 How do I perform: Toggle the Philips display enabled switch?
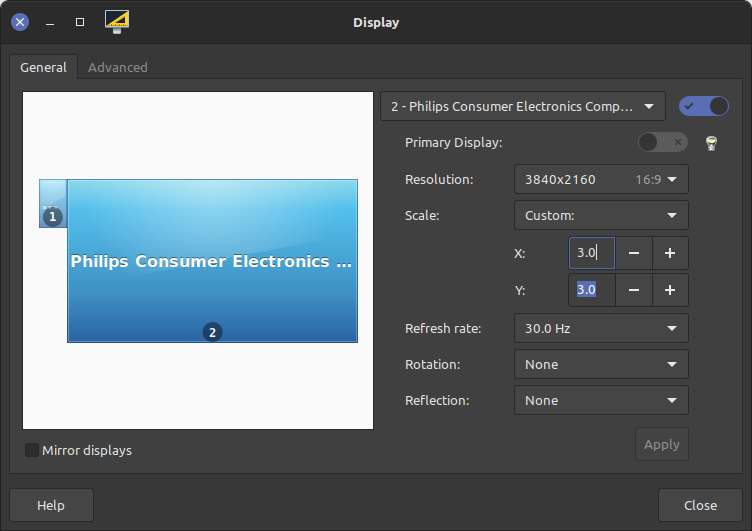(704, 106)
